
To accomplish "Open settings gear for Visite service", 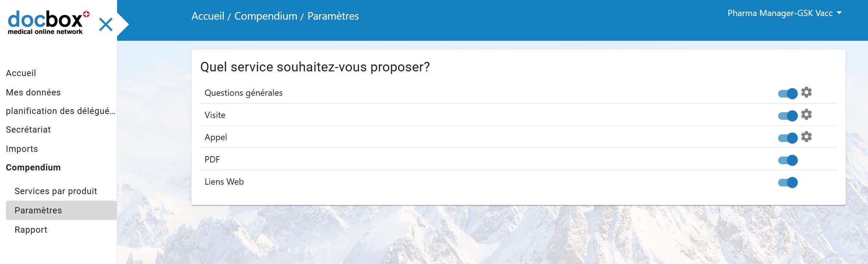I will click(806, 114).
